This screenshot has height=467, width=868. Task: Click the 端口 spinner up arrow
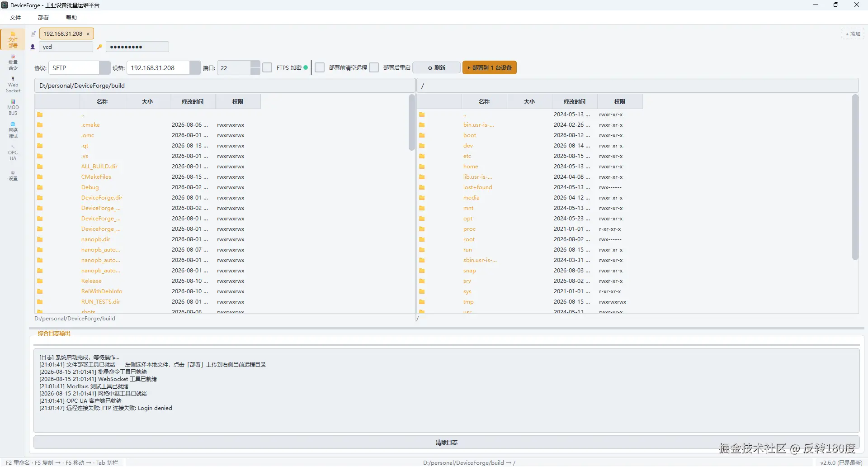click(x=255, y=64)
